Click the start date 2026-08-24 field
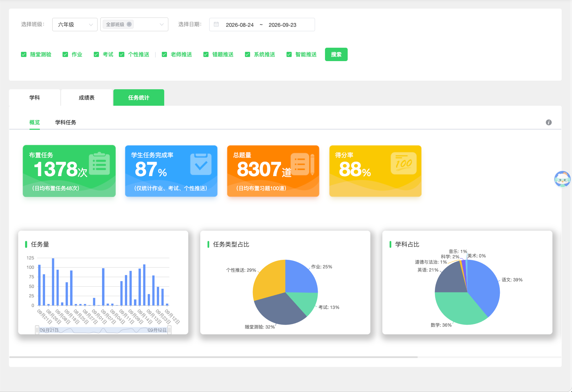This screenshot has height=392, width=572. (x=240, y=25)
